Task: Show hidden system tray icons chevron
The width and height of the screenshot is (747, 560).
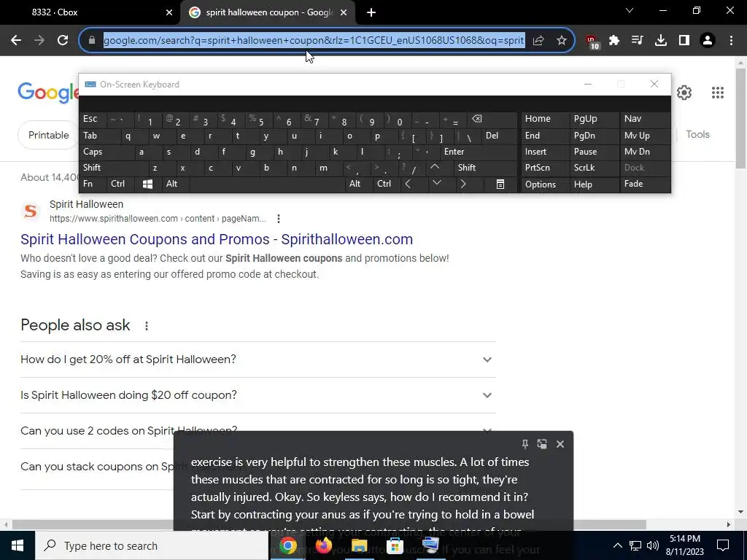Action: click(617, 545)
